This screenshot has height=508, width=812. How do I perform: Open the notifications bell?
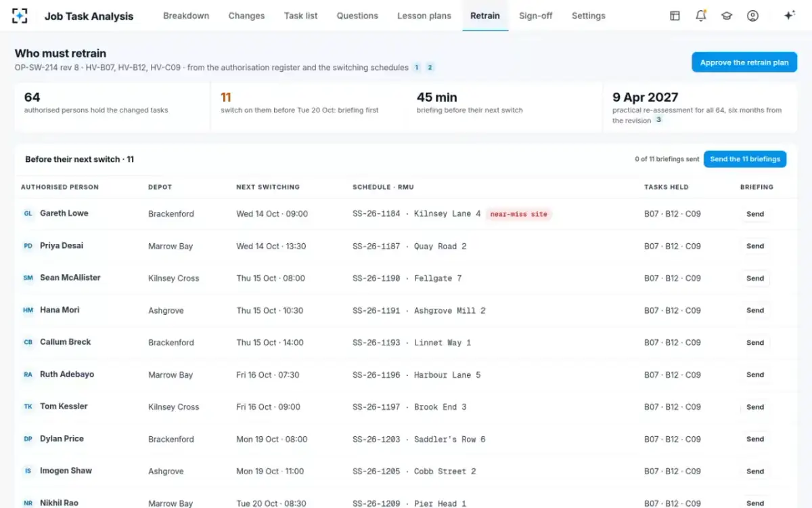[701, 16]
